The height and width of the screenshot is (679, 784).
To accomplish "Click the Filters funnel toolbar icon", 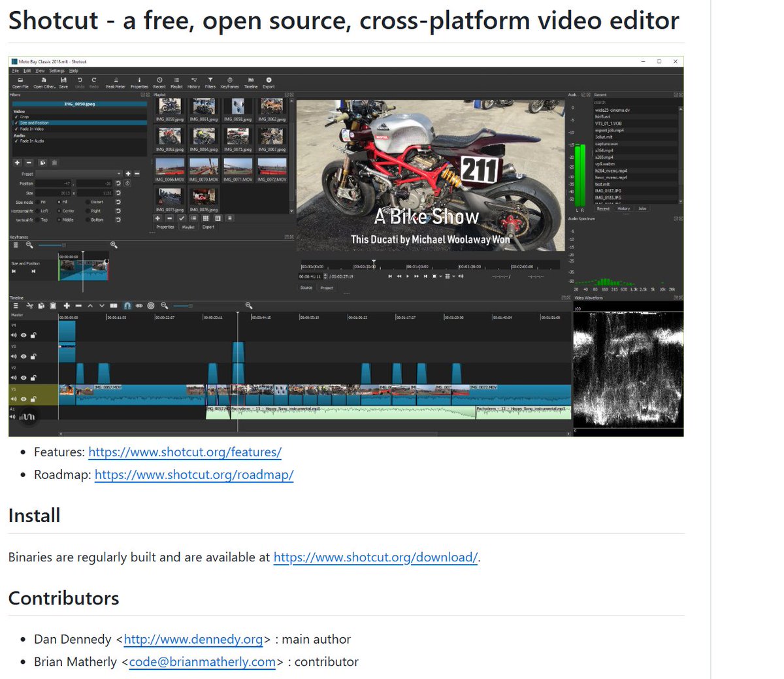I will coord(210,82).
